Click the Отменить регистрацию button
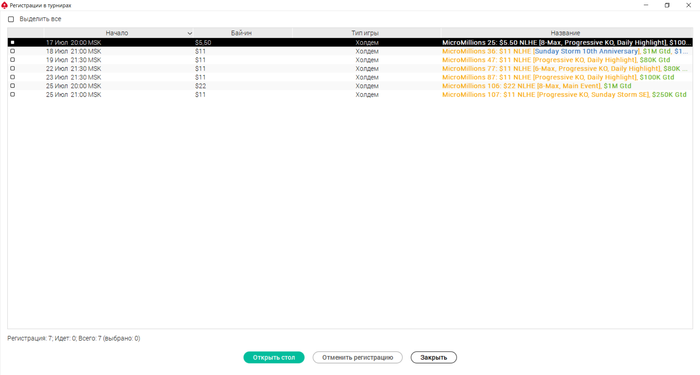 pyautogui.click(x=358, y=358)
